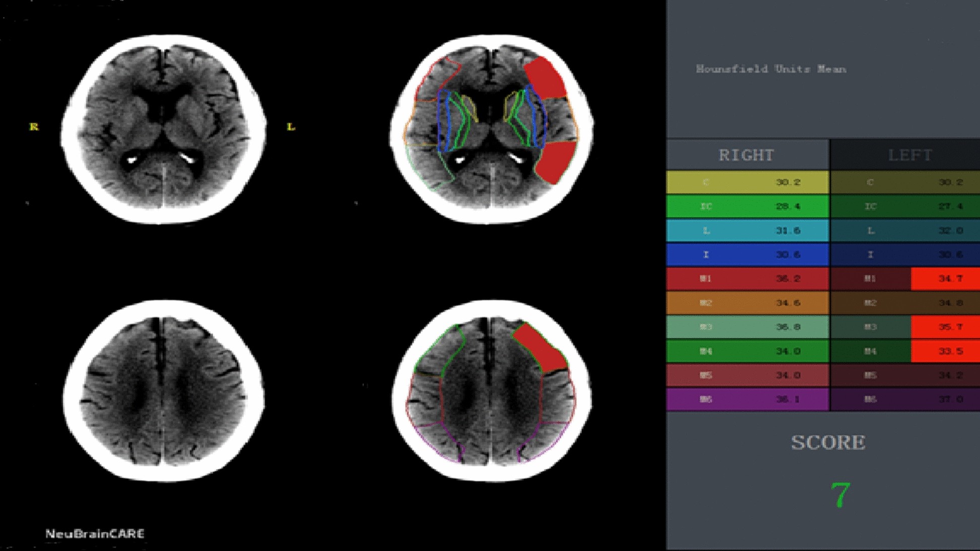Click the red highlighted left M3 value 35.7
The height and width of the screenshot is (551, 980).
(945, 327)
